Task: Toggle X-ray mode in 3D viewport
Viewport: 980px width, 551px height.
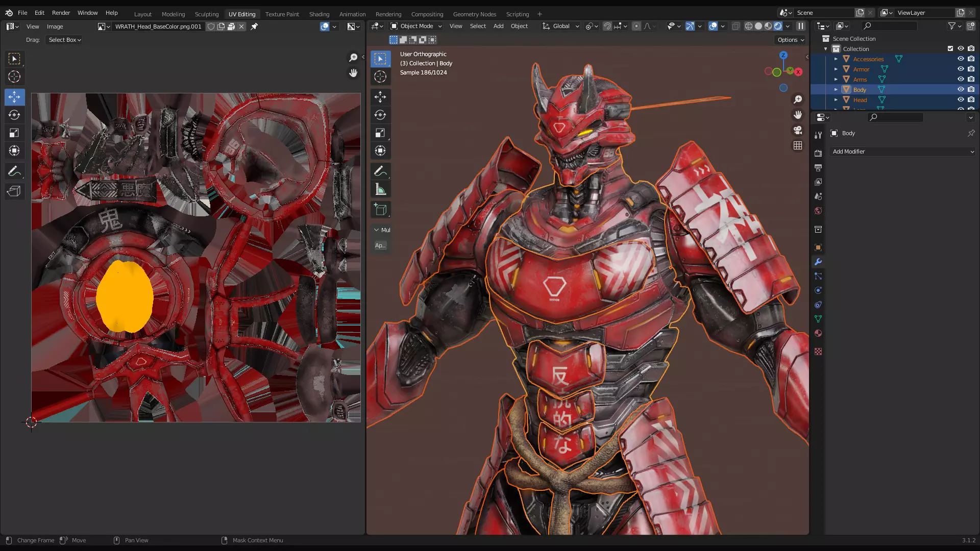Action: pyautogui.click(x=736, y=26)
